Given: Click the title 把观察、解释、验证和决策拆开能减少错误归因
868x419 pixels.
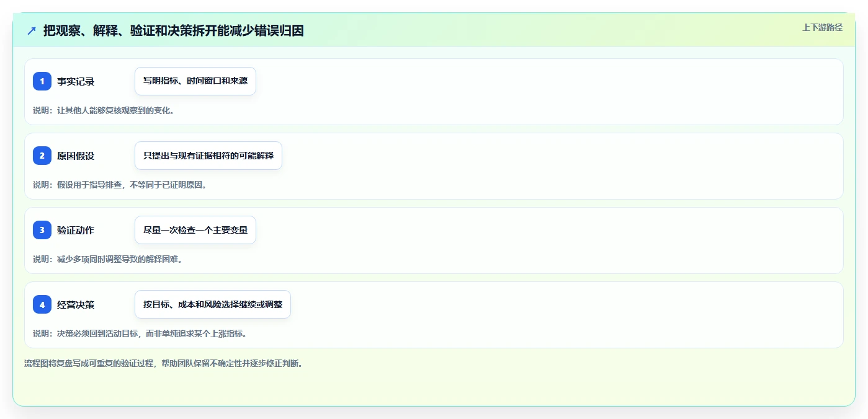Looking at the screenshot, I should point(174,30).
